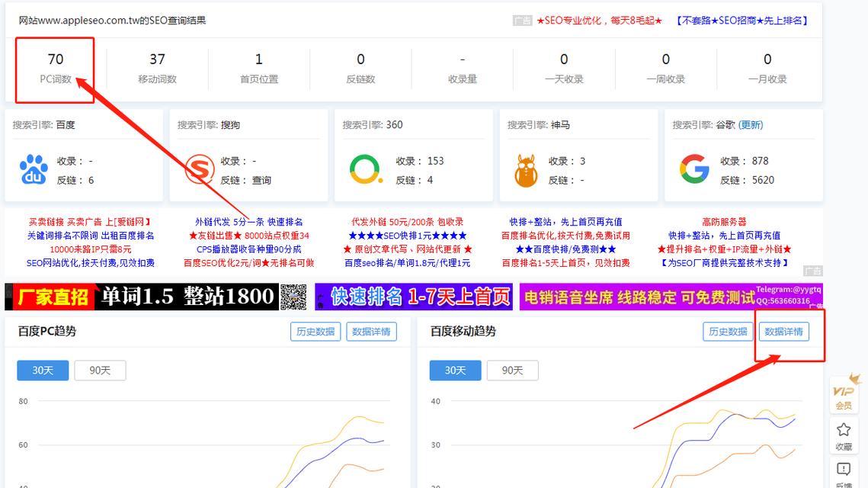
Task: Click 神马 收录 value 3
Action: (x=582, y=161)
